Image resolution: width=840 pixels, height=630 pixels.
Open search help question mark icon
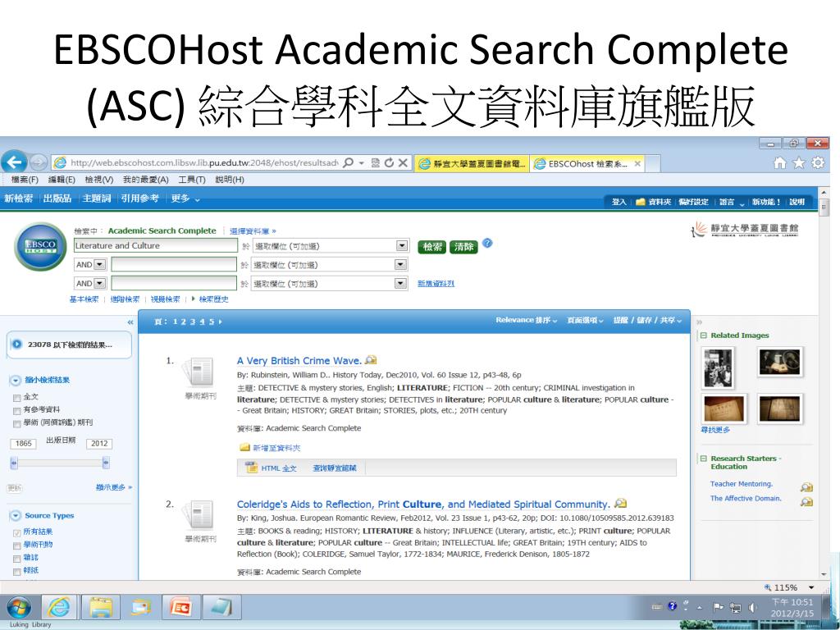[487, 243]
